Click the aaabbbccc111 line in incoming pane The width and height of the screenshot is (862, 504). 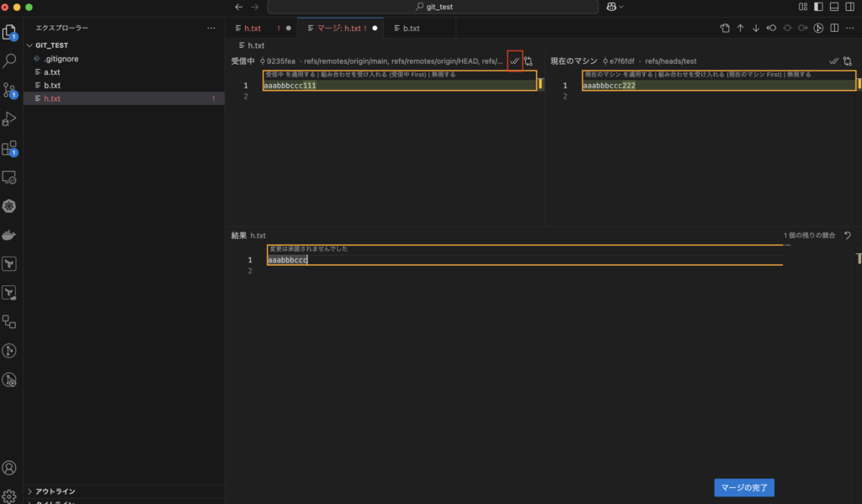tap(290, 85)
